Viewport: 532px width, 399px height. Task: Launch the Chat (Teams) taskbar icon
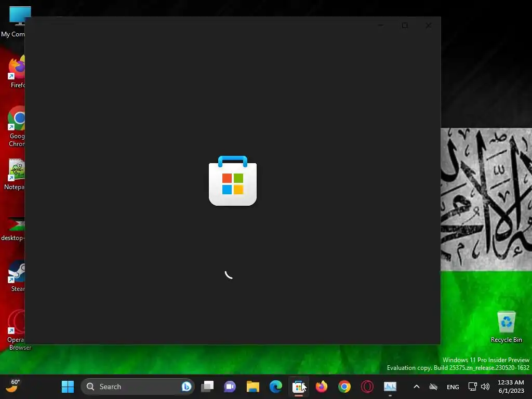(x=230, y=387)
